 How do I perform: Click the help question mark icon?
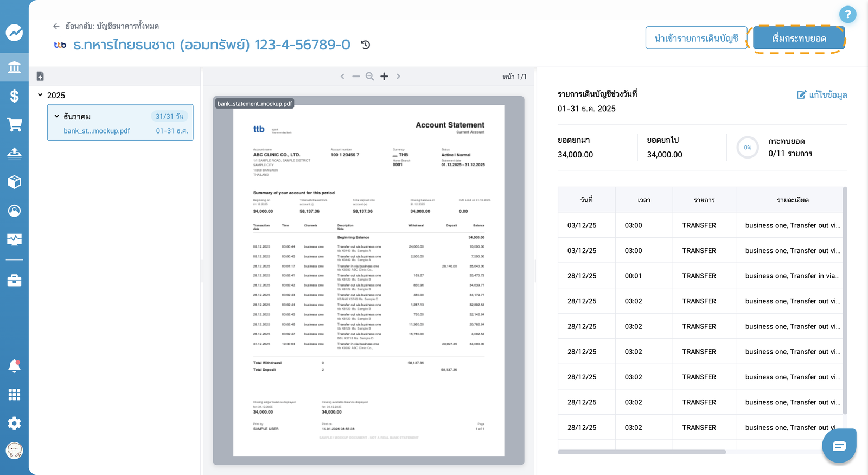[847, 15]
